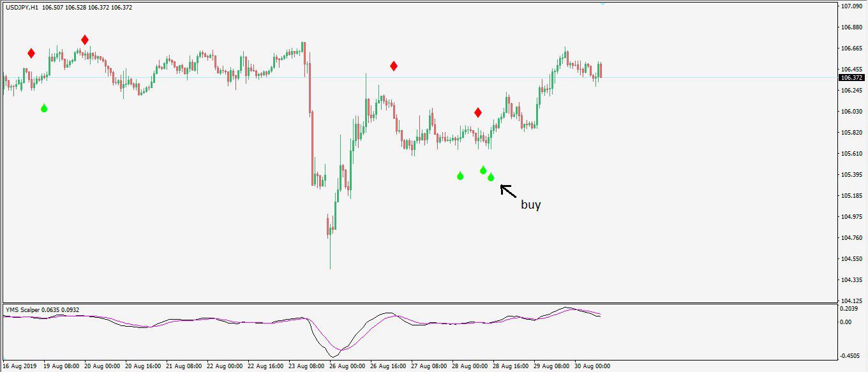Select the middle green drop in the 28 Aug cluster
Image resolution: width=868 pixels, height=372 pixels.
pyautogui.click(x=483, y=170)
